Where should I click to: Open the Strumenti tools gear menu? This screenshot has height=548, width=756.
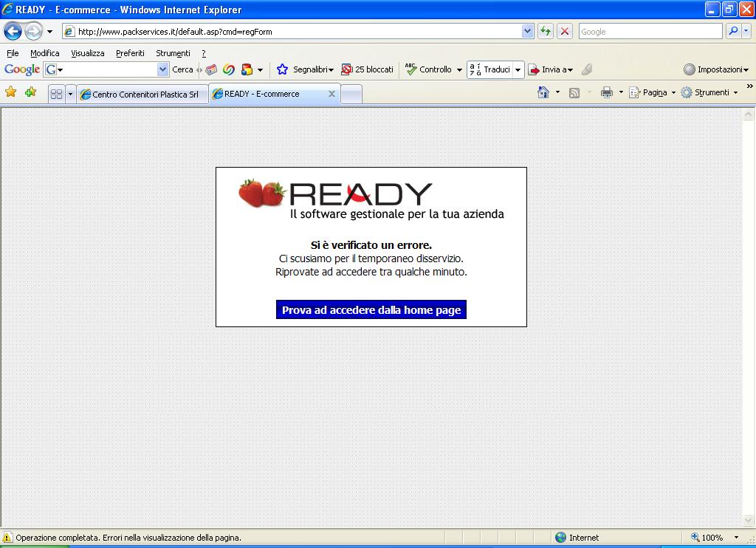(x=709, y=92)
